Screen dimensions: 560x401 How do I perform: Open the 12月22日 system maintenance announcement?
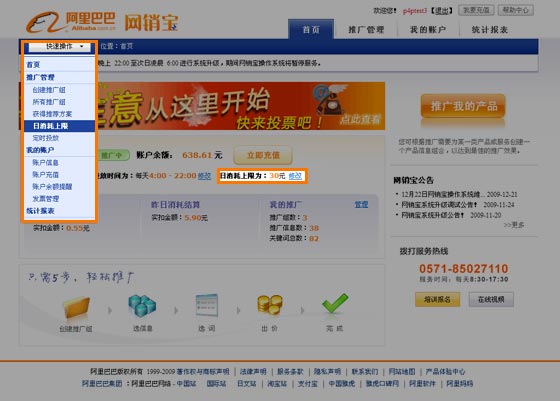[x=443, y=195]
